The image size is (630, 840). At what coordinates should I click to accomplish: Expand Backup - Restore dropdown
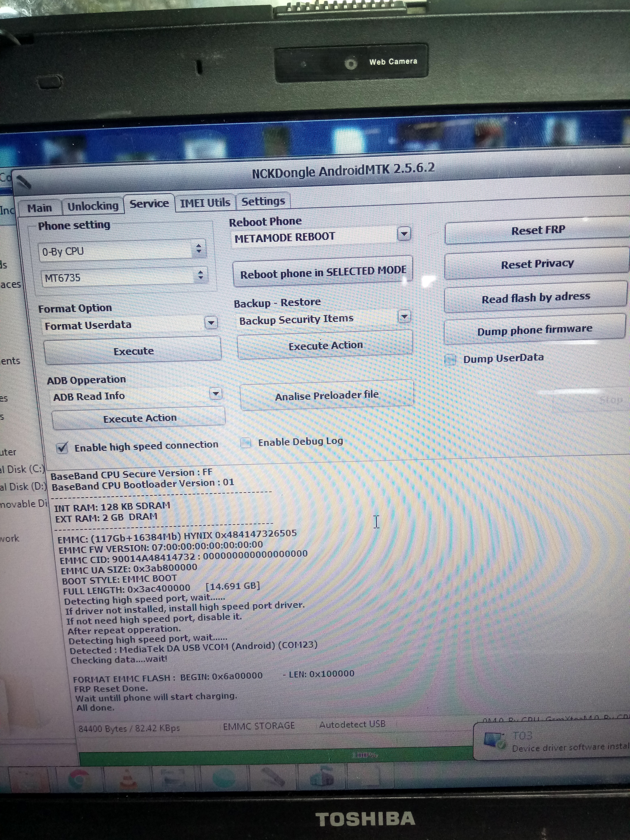[x=404, y=316]
